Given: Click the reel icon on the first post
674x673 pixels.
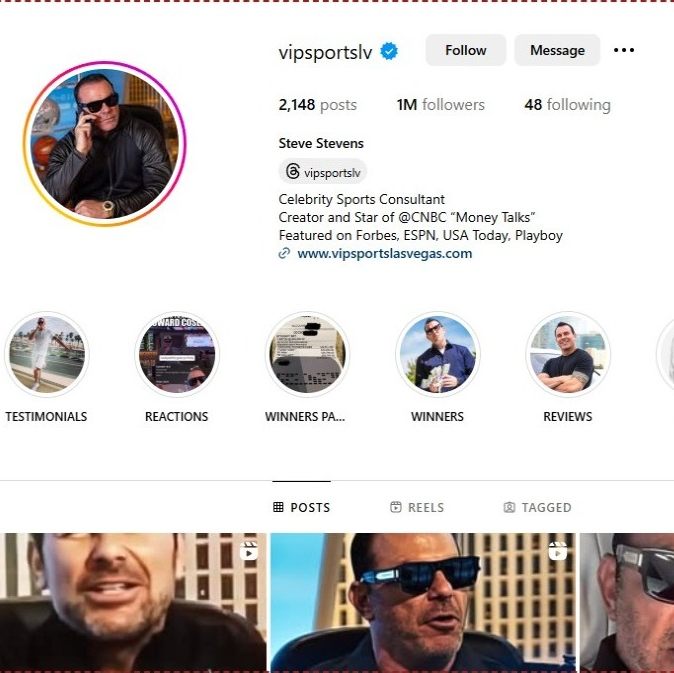Looking at the screenshot, I should pos(249,551).
